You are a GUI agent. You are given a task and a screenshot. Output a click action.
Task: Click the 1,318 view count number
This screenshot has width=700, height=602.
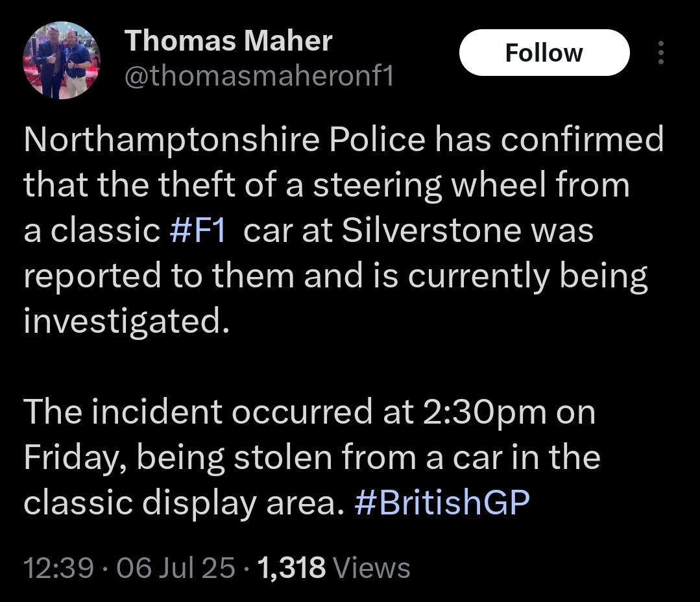point(291,568)
